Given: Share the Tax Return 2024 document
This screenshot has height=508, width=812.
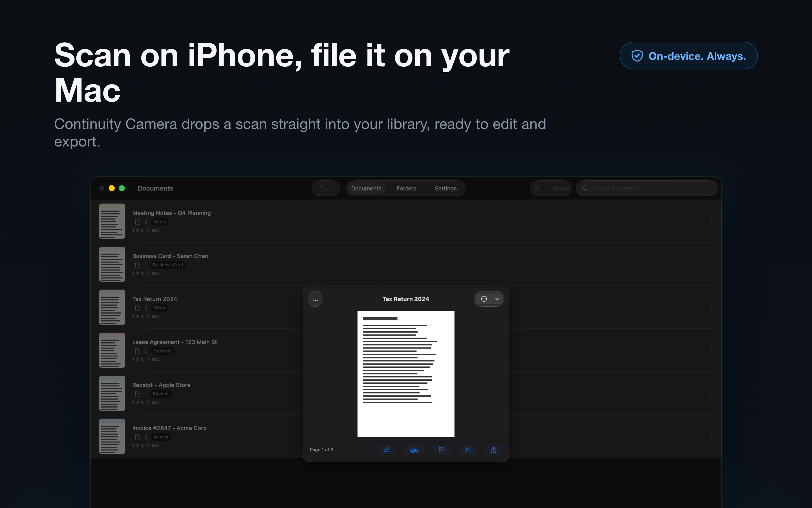Looking at the screenshot, I should (x=493, y=450).
